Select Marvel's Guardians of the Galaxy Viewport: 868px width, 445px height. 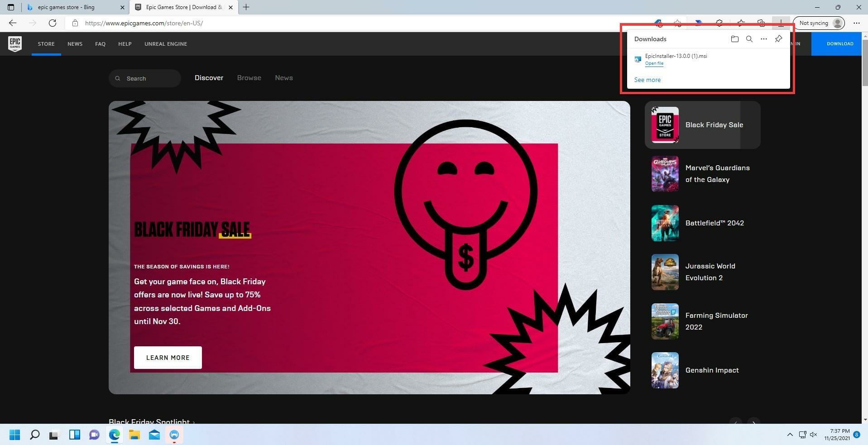(x=702, y=174)
